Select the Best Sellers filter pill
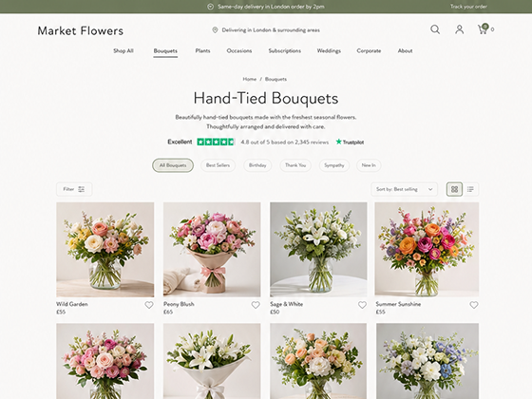Image resolution: width=532 pixels, height=399 pixels. [218, 165]
